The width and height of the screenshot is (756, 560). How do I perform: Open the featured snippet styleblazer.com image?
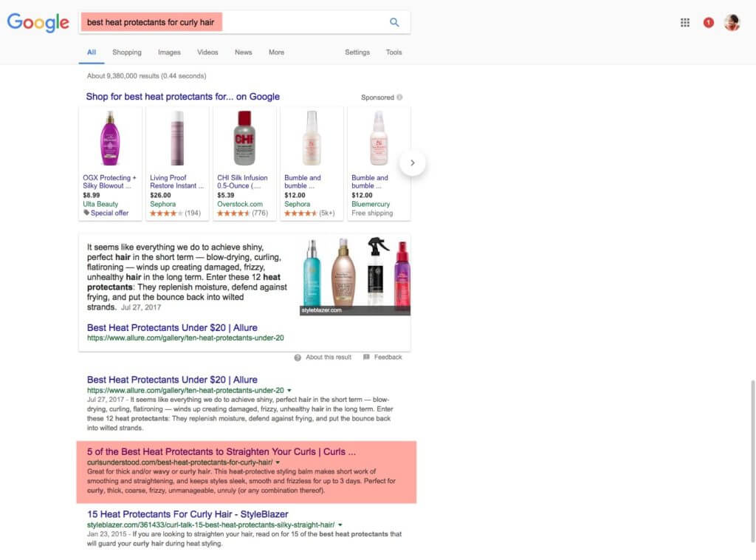[355, 276]
